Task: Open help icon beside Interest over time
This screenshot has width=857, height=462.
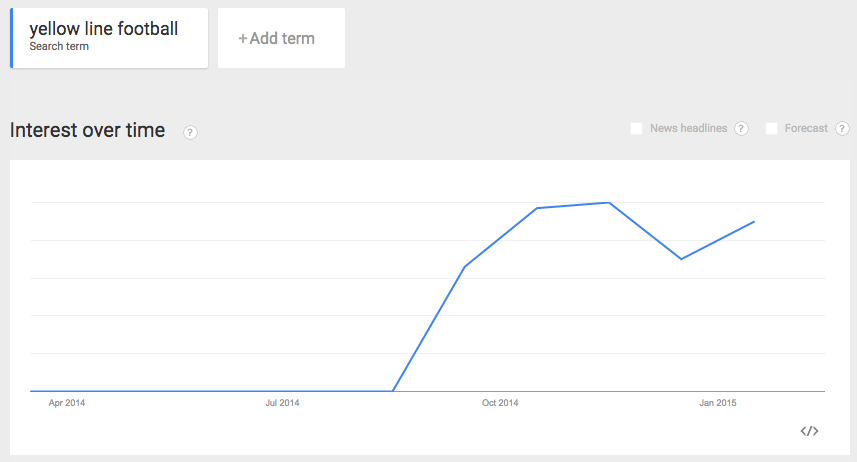Action: pyautogui.click(x=190, y=132)
